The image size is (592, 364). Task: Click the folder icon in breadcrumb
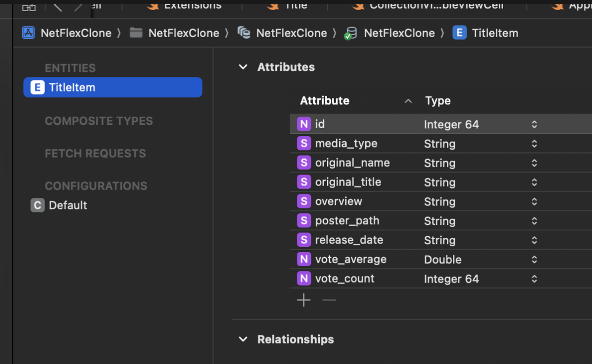coord(136,33)
